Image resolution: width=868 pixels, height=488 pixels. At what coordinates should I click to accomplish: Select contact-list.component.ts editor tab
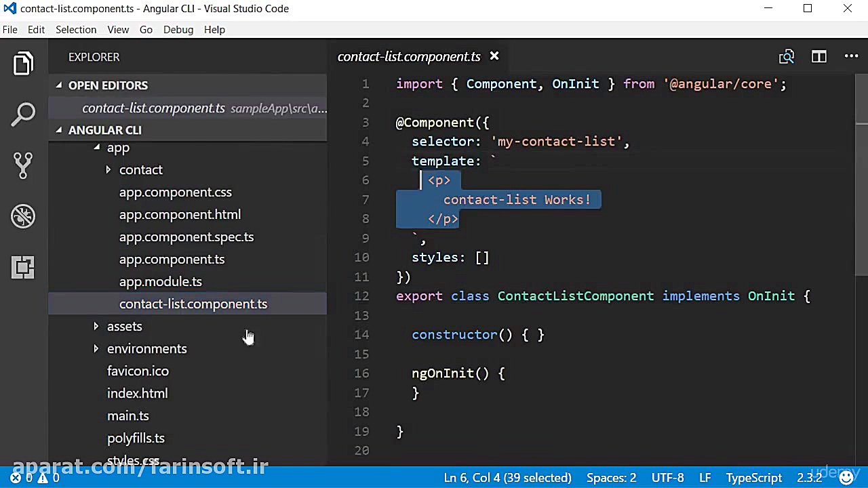click(x=409, y=57)
